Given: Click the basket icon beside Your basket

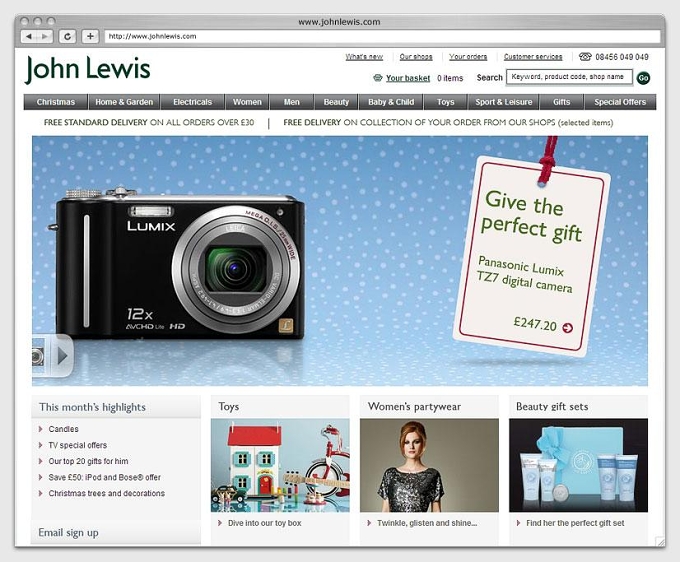Looking at the screenshot, I should 378,78.
